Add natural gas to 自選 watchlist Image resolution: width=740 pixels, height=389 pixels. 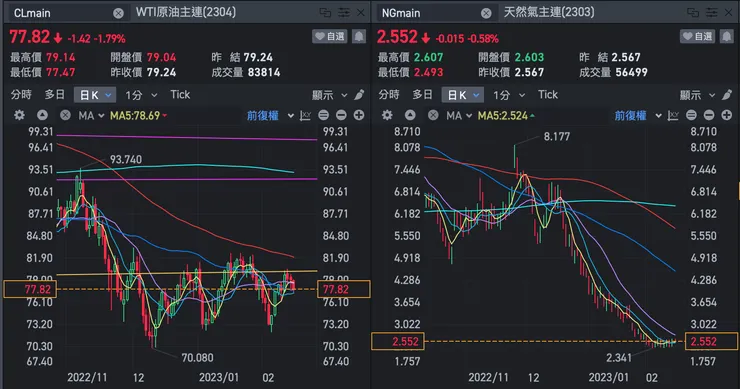pos(698,36)
